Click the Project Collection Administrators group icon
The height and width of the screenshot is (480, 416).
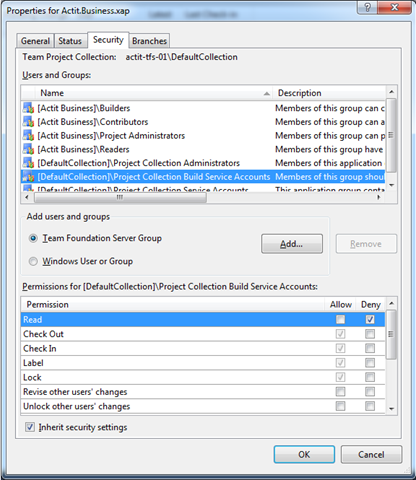29,163
